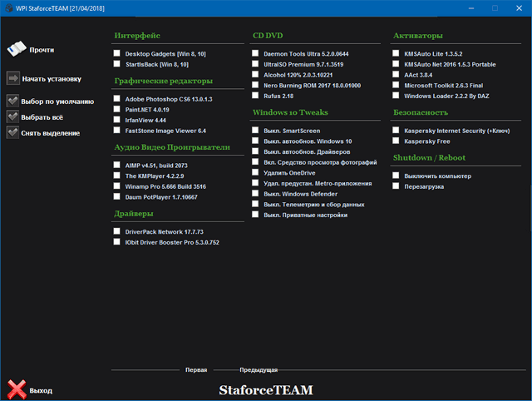Click the arrow icon for Начать установку
This screenshot has height=401, width=532.
coord(13,78)
